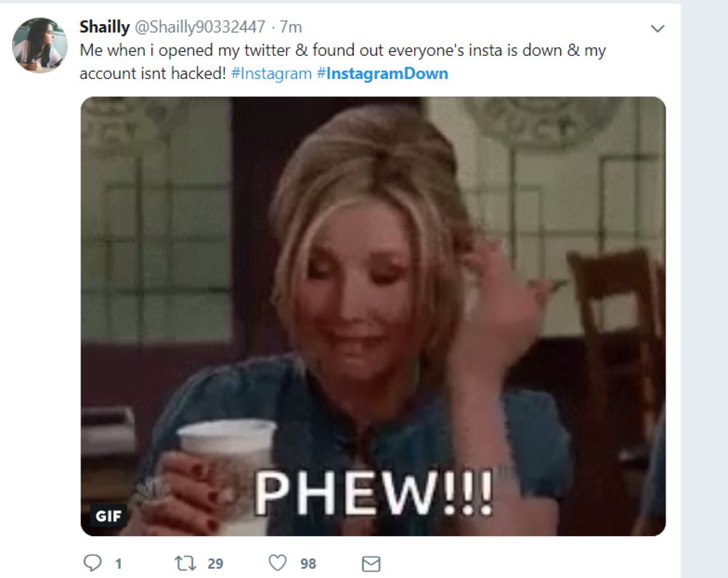Share via the envelope message icon
Viewport: 728px width, 578px height.
tap(371, 564)
